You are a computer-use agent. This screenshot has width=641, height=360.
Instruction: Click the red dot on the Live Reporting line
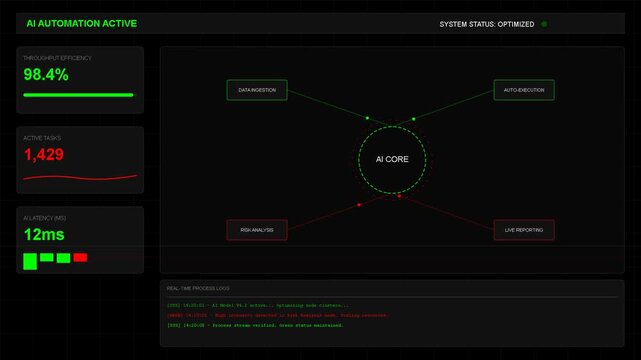pyautogui.click(x=399, y=196)
